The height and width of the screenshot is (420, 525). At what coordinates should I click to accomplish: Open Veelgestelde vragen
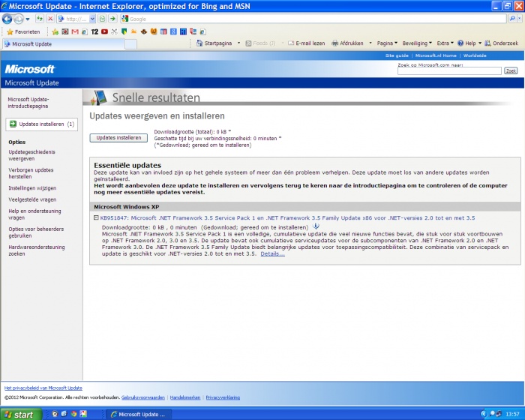[x=32, y=199]
